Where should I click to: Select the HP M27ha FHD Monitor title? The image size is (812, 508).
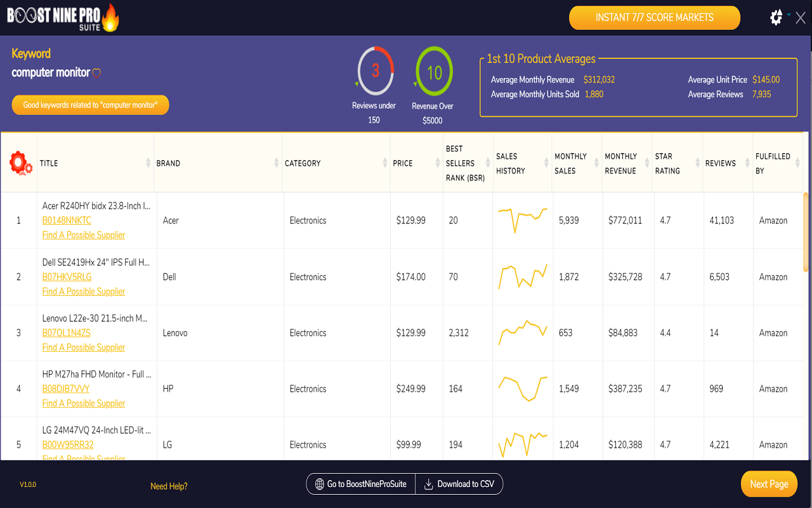97,374
